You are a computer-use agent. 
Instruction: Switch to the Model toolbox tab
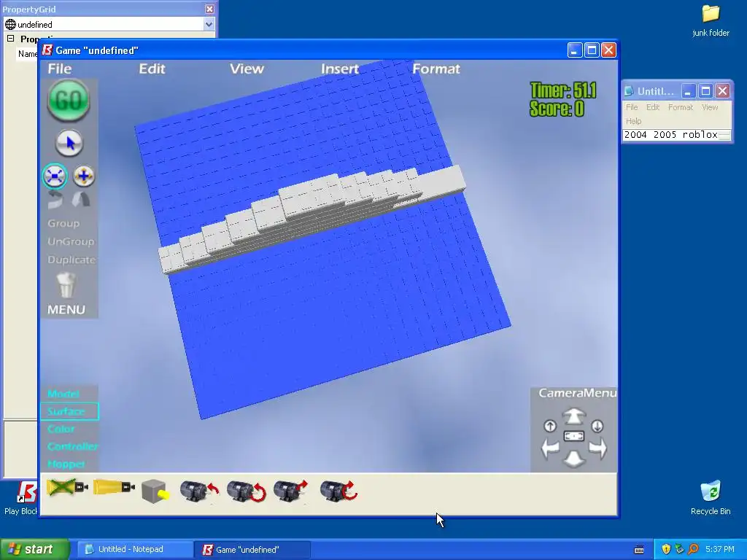(63, 394)
